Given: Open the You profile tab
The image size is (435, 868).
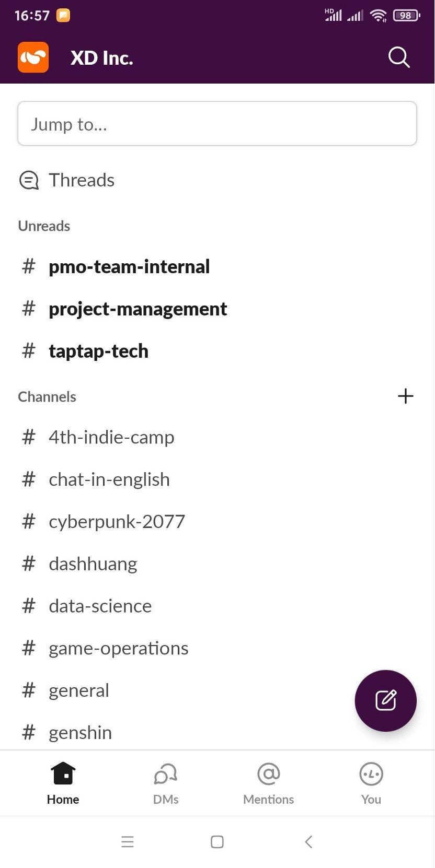Looking at the screenshot, I should 371,782.
